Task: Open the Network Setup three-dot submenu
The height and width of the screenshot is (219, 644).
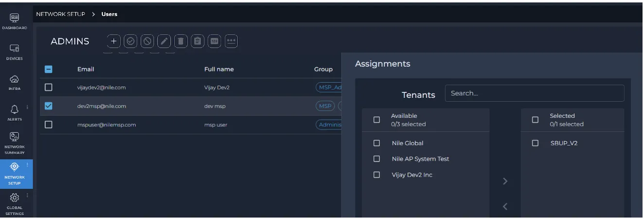Action: (27, 165)
